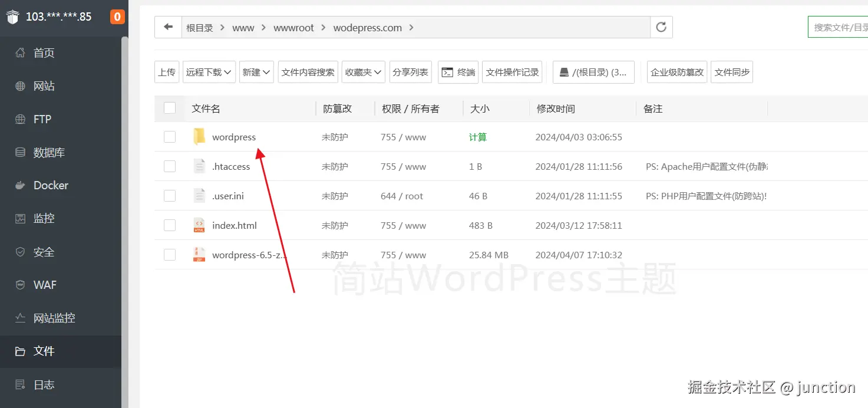Screen dimensions: 868x408
Task: Click the shield logo beside server IP
Action: [x=12, y=17]
